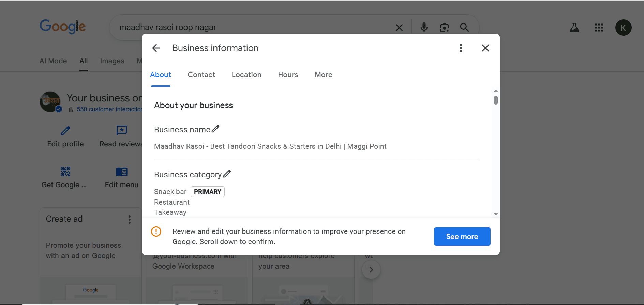Open the Create ad card options menu
Screen dimensions: 644x305
130,220
